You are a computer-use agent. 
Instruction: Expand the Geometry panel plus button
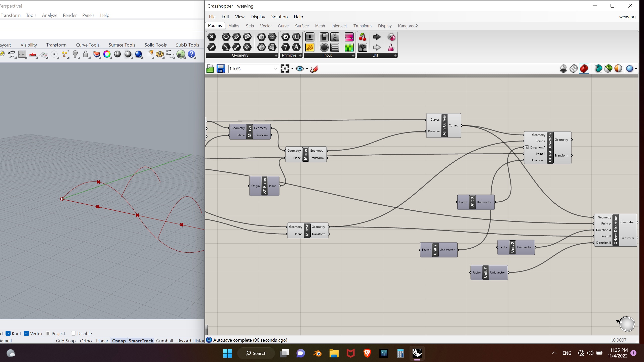tap(276, 55)
